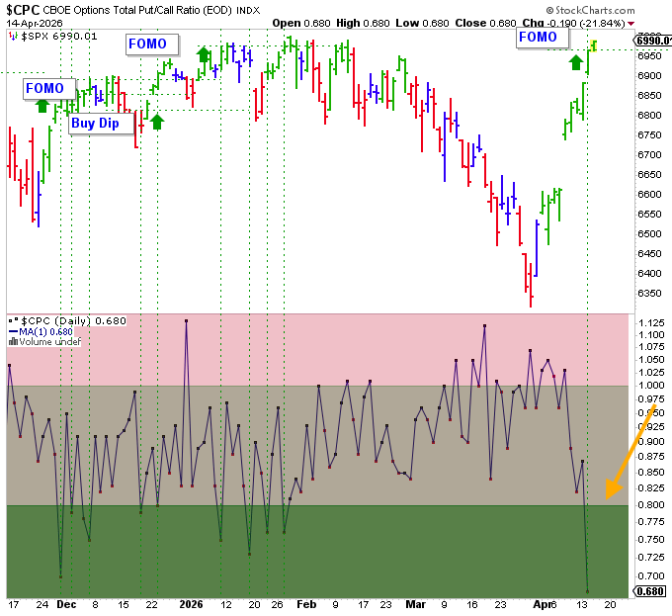The width and height of the screenshot is (672, 616).
Task: Click the Mar month label on date axis
Action: pyautogui.click(x=416, y=604)
